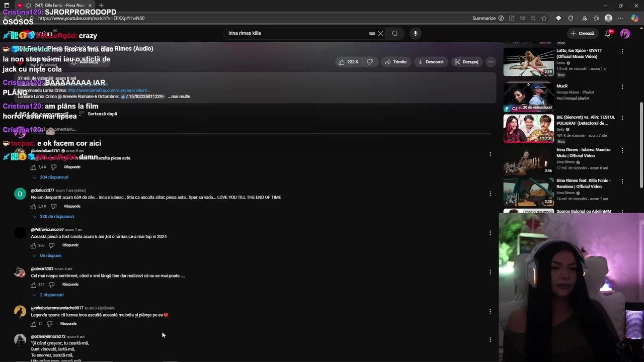The image size is (644, 362).
Task: Open Sortează după sort dropdown
Action: pos(97,114)
